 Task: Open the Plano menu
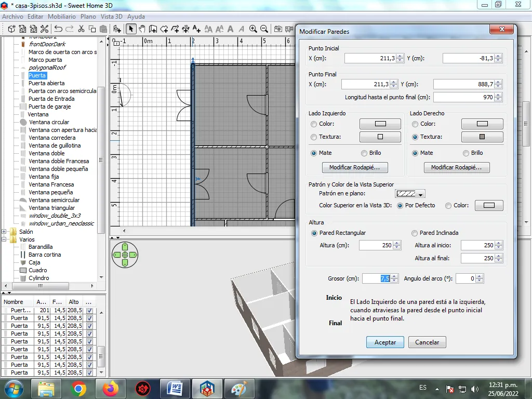click(x=88, y=17)
